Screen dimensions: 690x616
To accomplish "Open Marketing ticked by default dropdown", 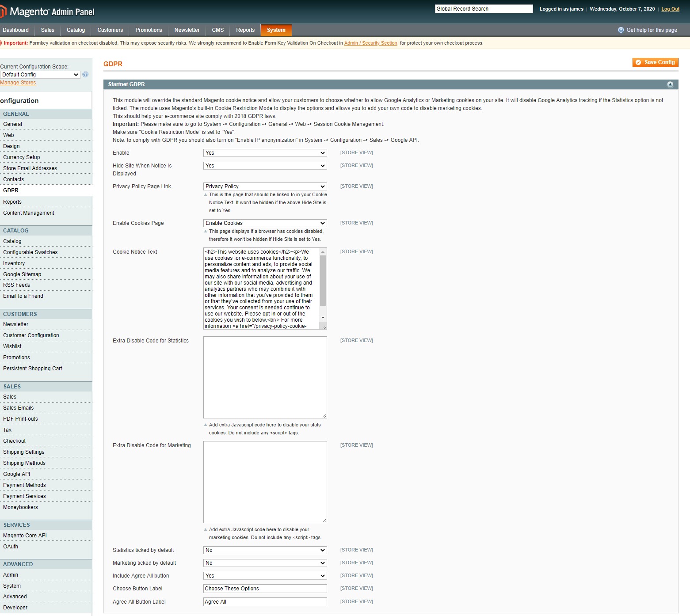I will pyautogui.click(x=265, y=563).
